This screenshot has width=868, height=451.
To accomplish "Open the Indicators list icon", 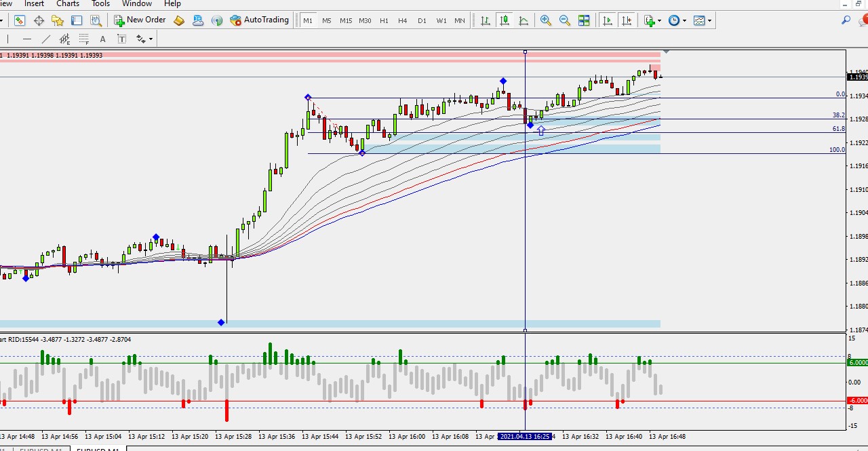I will pos(650,20).
